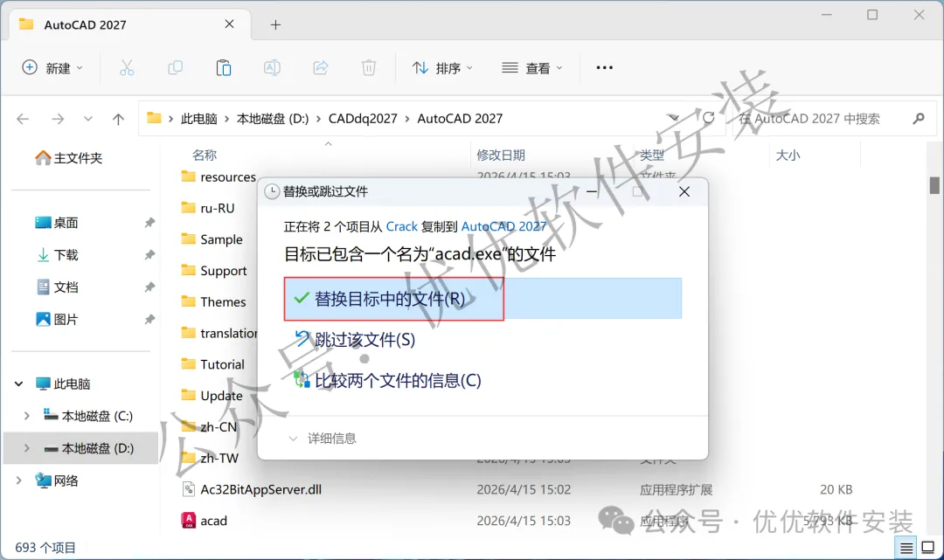This screenshot has width=944, height=560.
Task: Unpin 桌面 via its pin icon
Action: point(149,223)
